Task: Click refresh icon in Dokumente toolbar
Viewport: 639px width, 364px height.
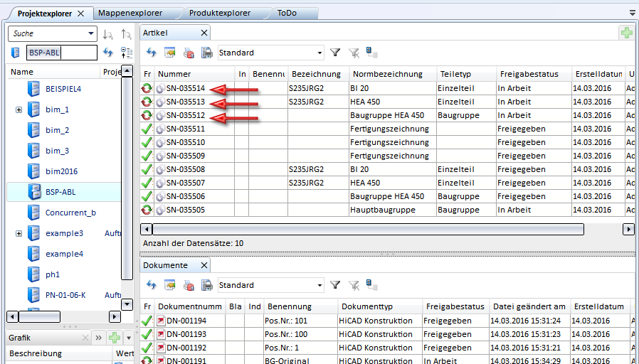Action: [151, 285]
